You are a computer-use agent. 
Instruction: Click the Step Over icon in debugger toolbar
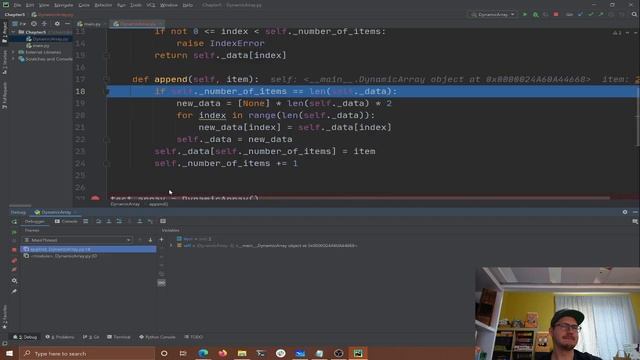[x=98, y=221]
